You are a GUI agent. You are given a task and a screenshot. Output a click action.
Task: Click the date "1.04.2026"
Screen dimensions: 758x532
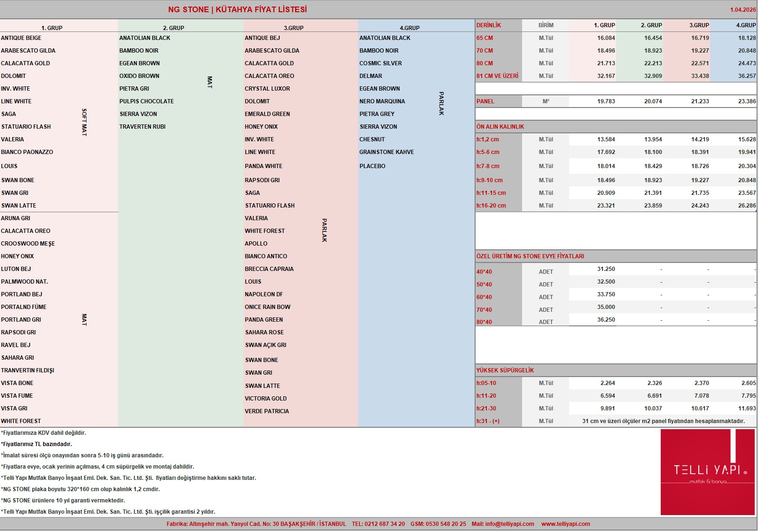[x=743, y=10]
